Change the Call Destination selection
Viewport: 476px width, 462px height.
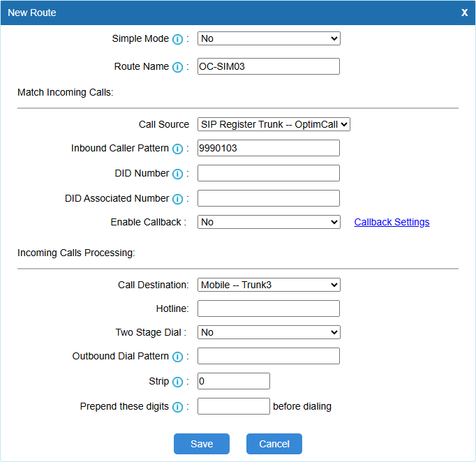pyautogui.click(x=269, y=285)
